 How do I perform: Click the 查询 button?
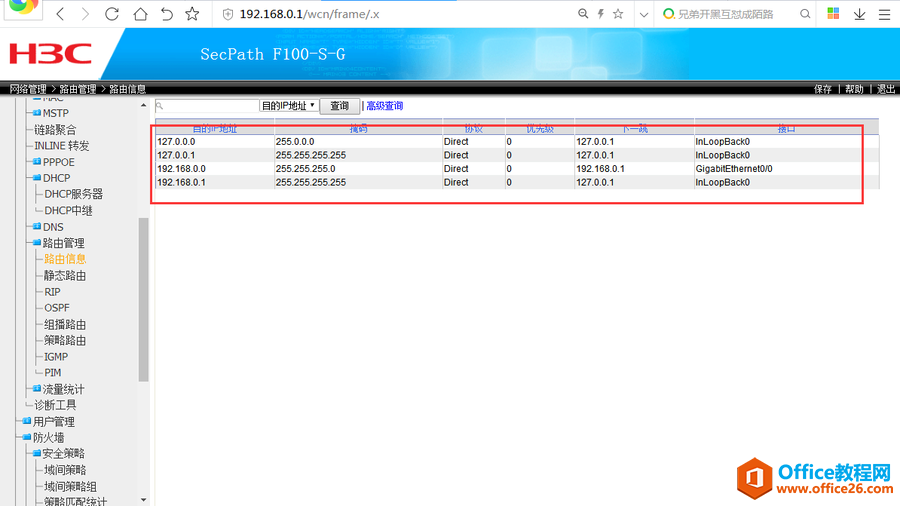339,106
